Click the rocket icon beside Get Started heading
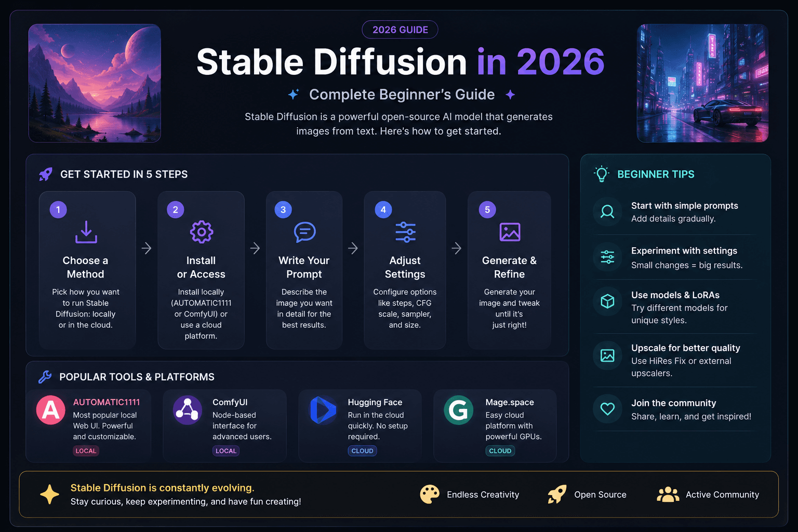Image resolution: width=798 pixels, height=532 pixels. pos(46,174)
